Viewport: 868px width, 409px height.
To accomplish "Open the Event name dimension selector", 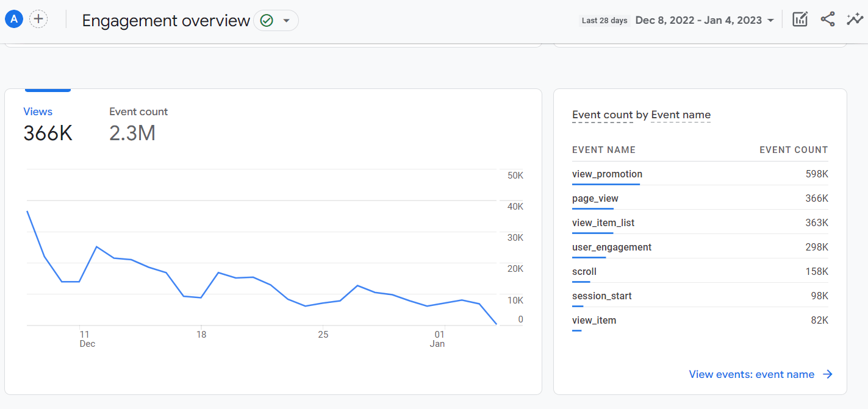I will click(681, 115).
